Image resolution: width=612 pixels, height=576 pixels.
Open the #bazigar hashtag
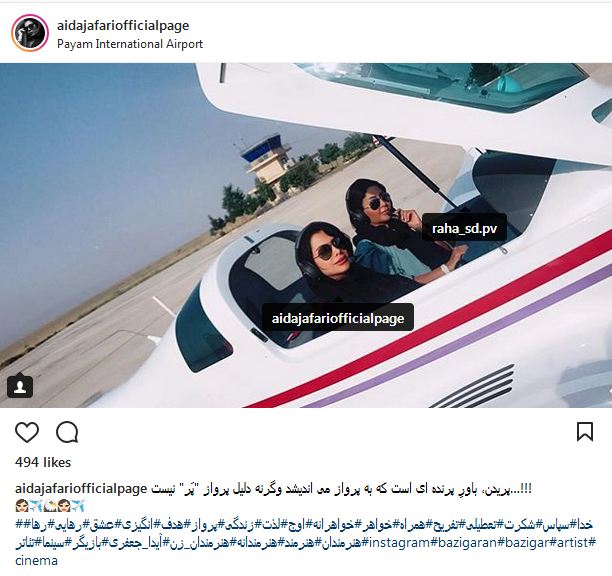coord(523,542)
